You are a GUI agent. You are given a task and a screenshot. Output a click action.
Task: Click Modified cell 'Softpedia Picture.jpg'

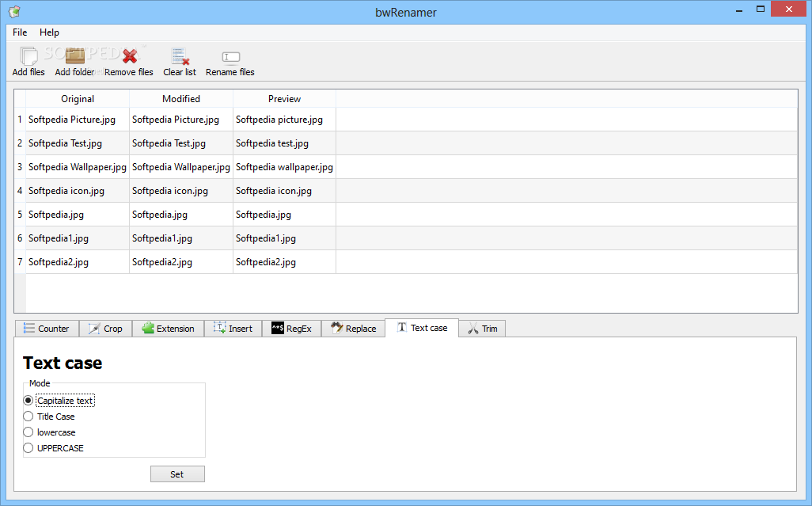click(x=181, y=120)
